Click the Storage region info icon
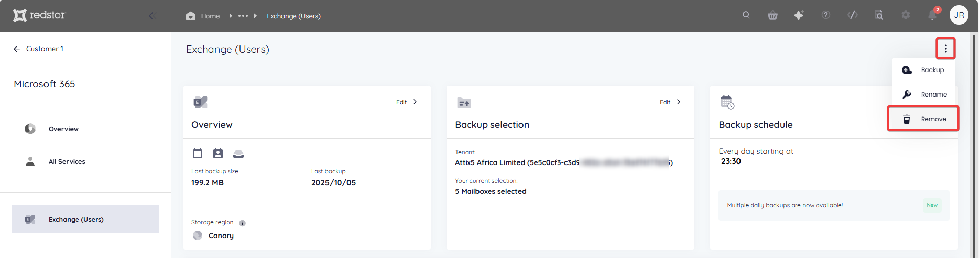 click(x=242, y=223)
